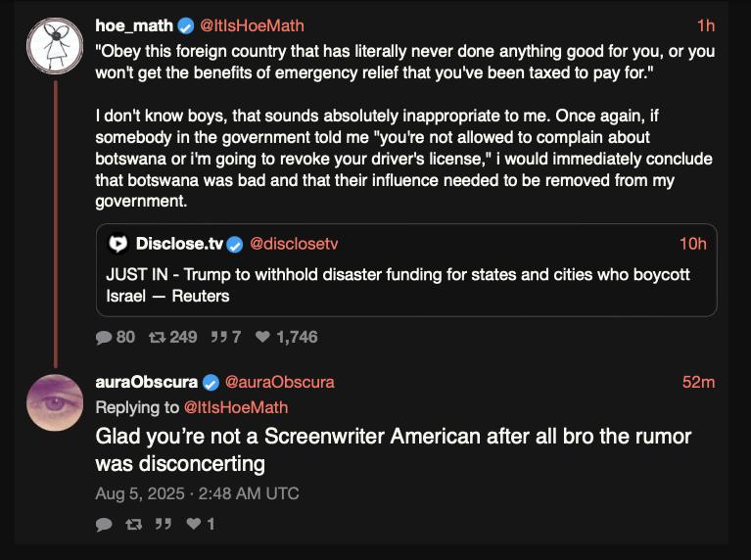Viewport: 751px width, 560px height.
Task: Click the reply icon on hoe_math's post
Action: [x=105, y=337]
